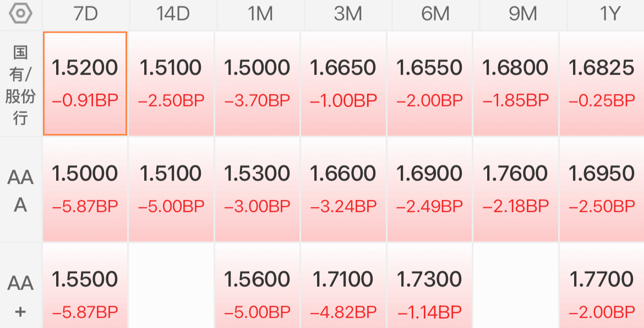
Task: Click the 国有/股份行 row label
Action: (x=20, y=85)
